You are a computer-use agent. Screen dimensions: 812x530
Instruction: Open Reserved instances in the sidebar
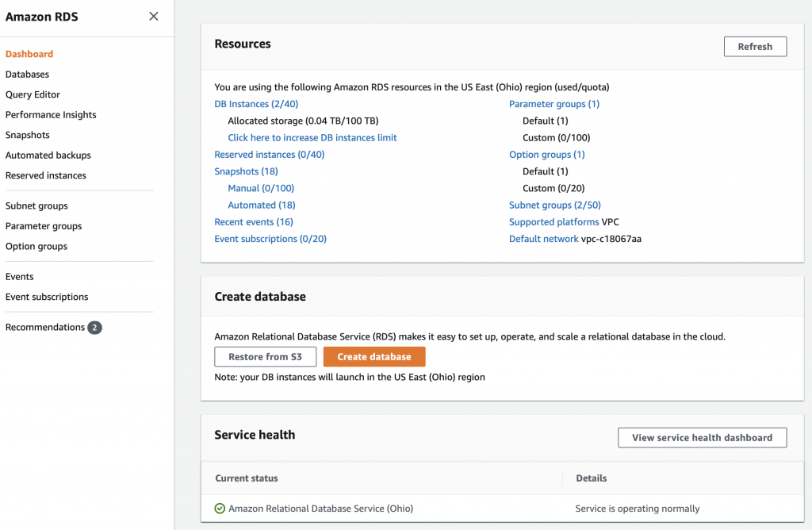pyautogui.click(x=45, y=175)
